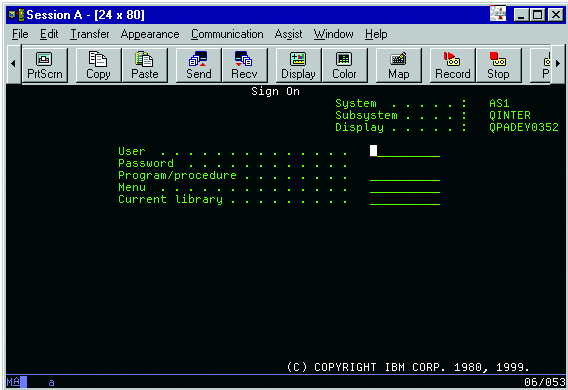568x390 pixels.
Task: Click the Stop recording toolbar button
Action: pos(499,66)
